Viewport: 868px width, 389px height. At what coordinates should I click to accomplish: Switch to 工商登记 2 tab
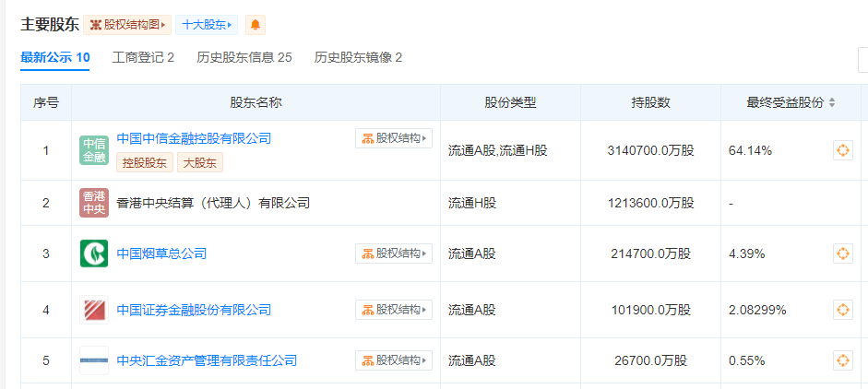(143, 57)
